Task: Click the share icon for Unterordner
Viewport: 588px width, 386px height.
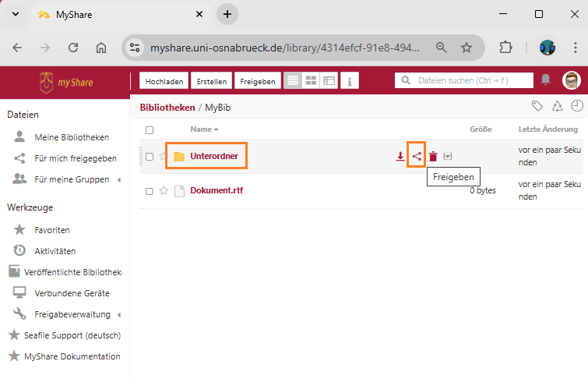Action: coord(417,157)
